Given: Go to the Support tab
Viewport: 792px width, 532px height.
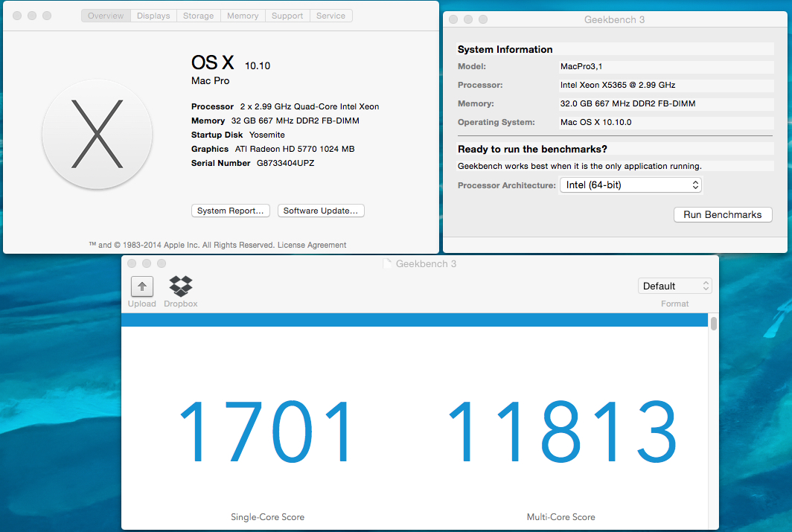Looking at the screenshot, I should [287, 16].
